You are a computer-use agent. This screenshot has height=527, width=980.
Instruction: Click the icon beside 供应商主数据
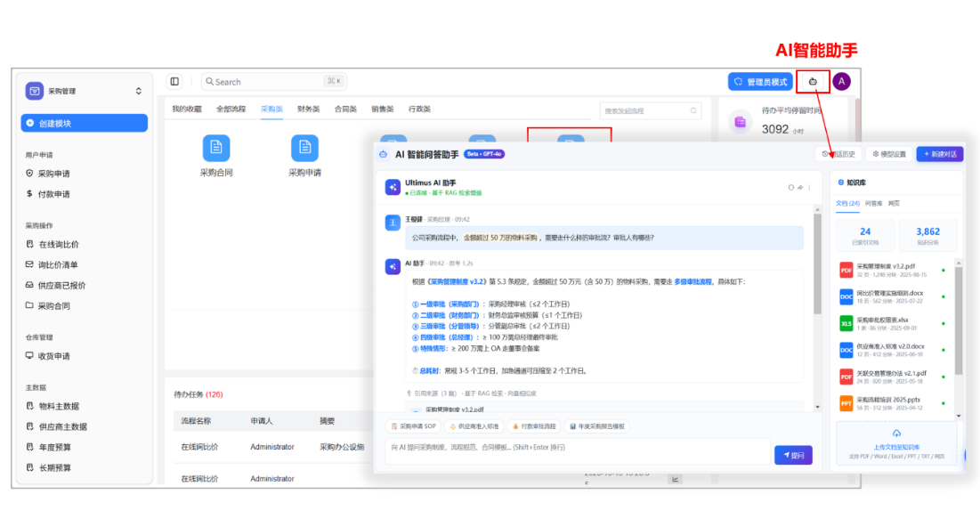click(29, 426)
